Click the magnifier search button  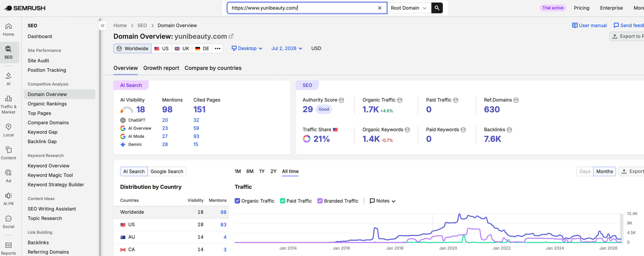437,8
